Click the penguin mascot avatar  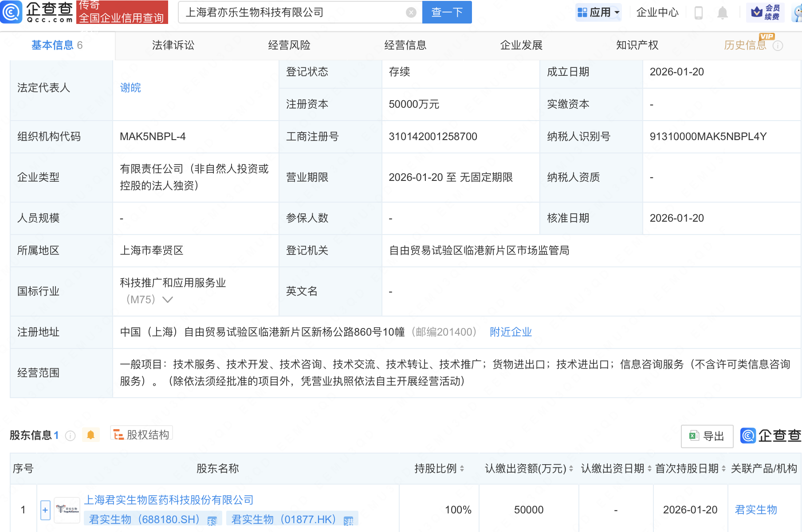tap(798, 12)
